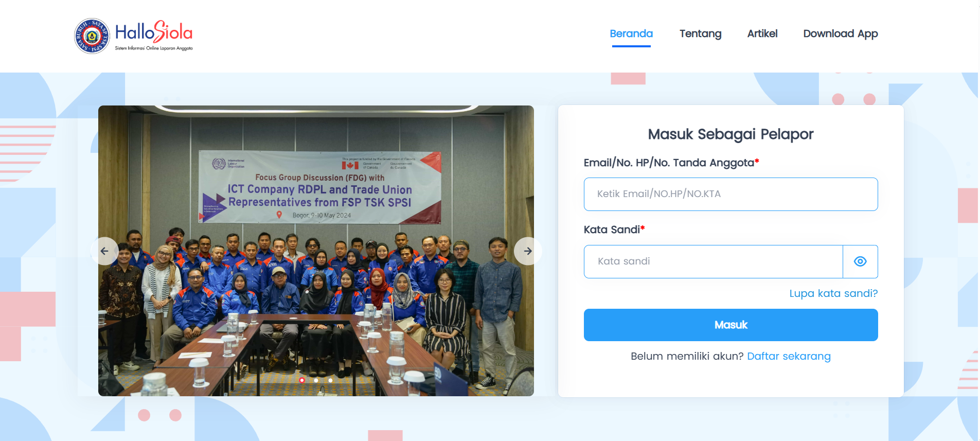Open the Download App page
Viewport: 980px width, 441px height.
point(841,33)
